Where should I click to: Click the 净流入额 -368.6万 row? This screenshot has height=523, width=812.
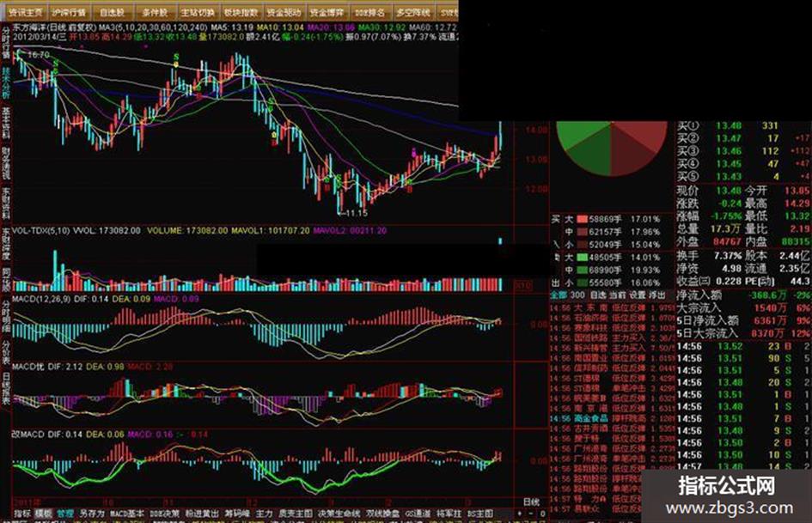pos(743,295)
